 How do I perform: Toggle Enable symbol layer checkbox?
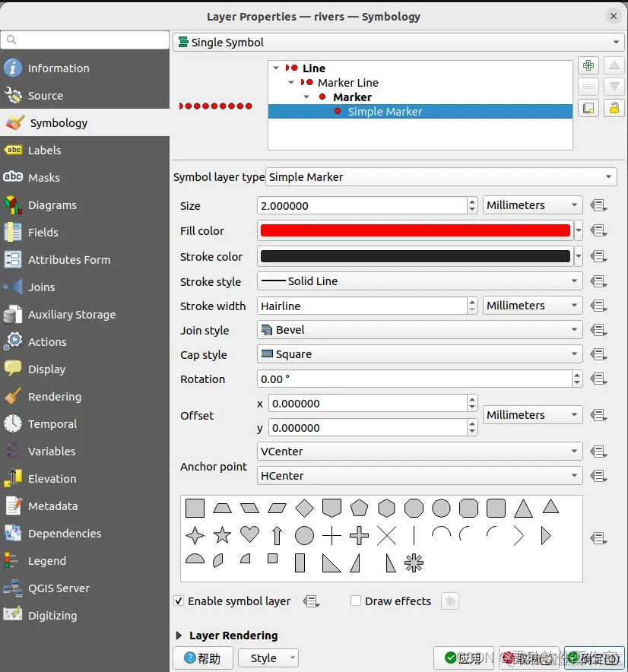click(179, 601)
